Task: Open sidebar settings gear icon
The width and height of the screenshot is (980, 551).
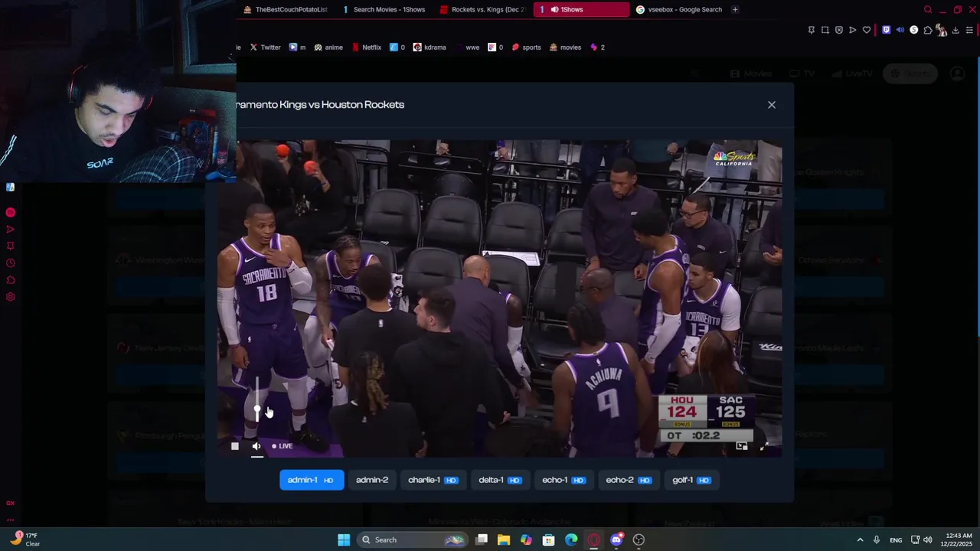Action: point(11,297)
